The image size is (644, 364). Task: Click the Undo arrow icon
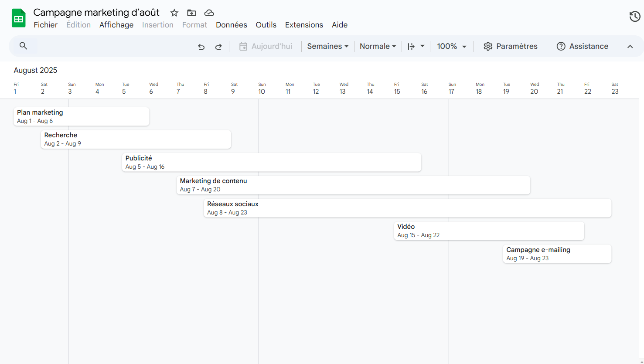click(x=201, y=46)
